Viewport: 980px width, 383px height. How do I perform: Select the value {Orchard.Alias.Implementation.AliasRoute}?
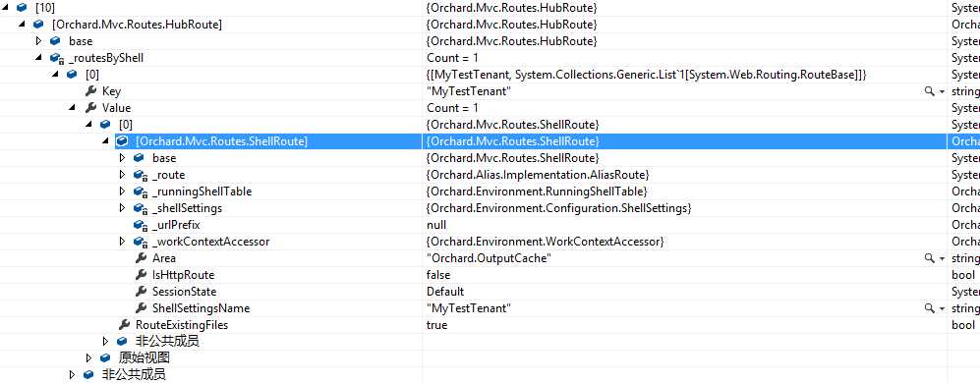point(538,175)
